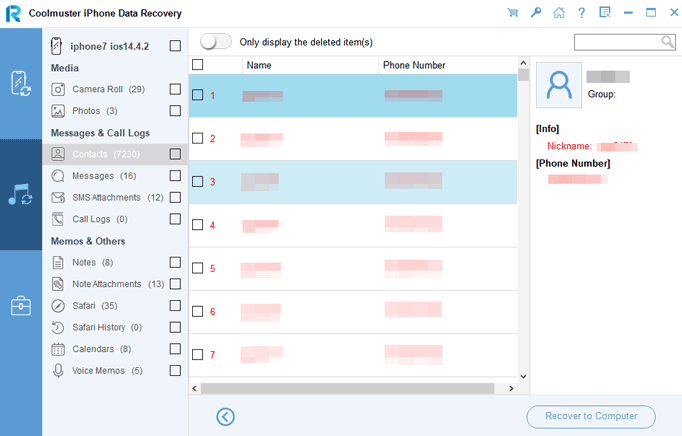Tick the Contacts category checkbox
Image resolution: width=682 pixels, height=436 pixels.
coord(175,154)
